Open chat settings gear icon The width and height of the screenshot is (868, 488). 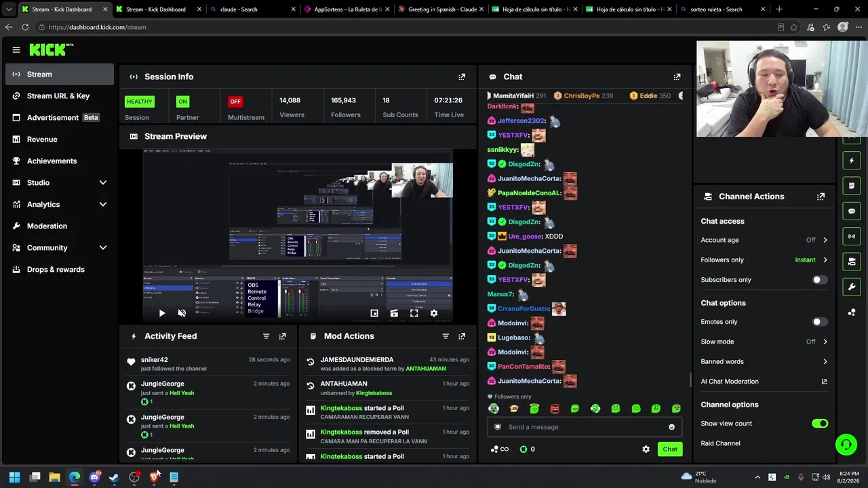pos(646,449)
